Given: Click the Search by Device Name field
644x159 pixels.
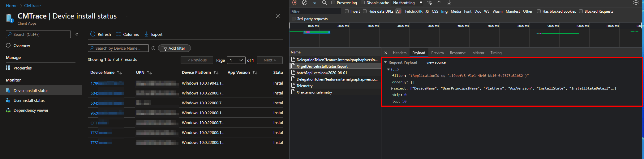Looking at the screenshot, I should (x=118, y=48).
